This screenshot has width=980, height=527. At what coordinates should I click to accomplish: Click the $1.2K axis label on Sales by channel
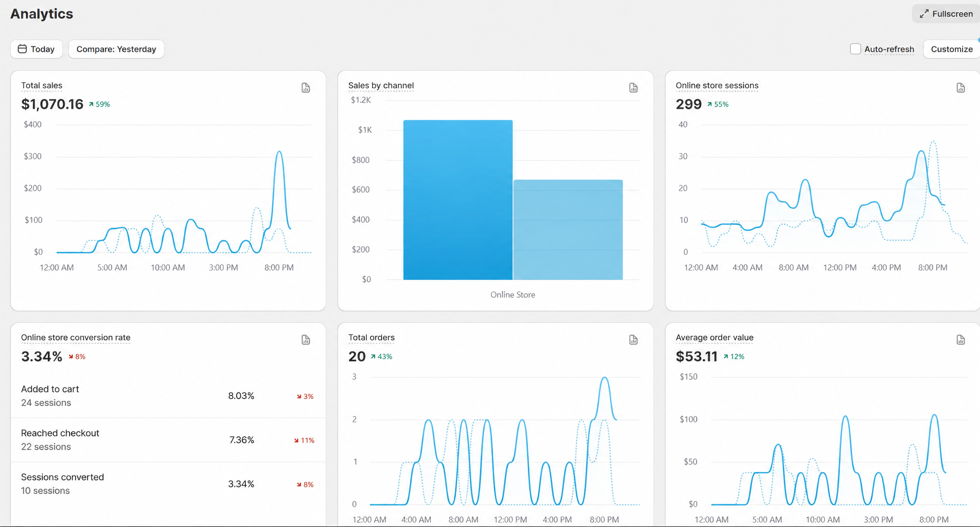tap(360, 100)
